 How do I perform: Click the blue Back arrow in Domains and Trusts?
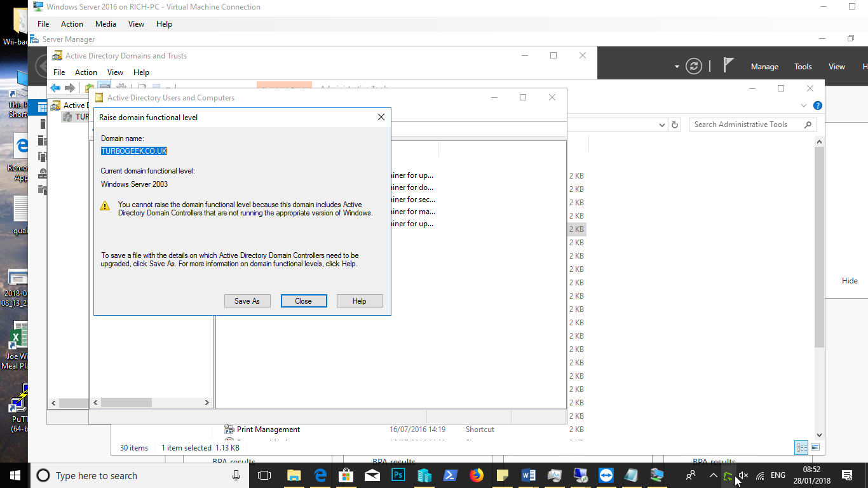click(55, 88)
